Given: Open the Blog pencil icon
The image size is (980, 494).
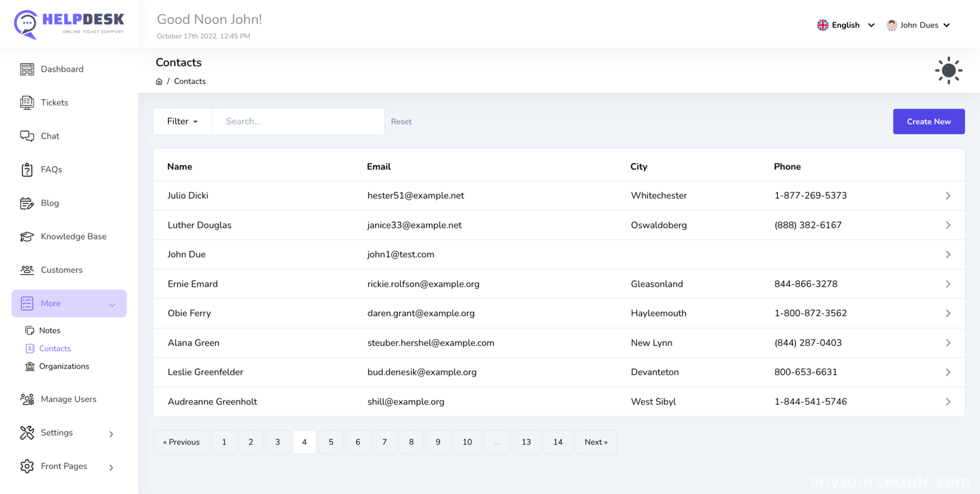Looking at the screenshot, I should (27, 203).
